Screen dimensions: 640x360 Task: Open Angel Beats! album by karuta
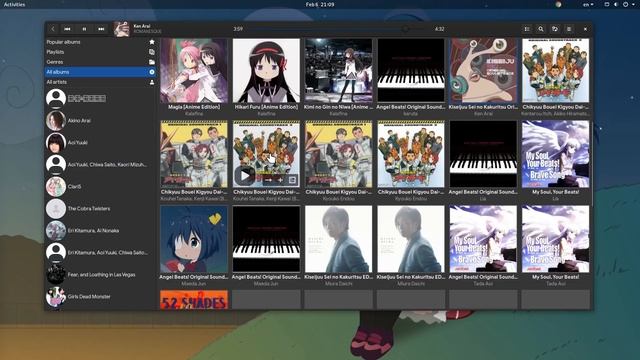click(x=411, y=71)
